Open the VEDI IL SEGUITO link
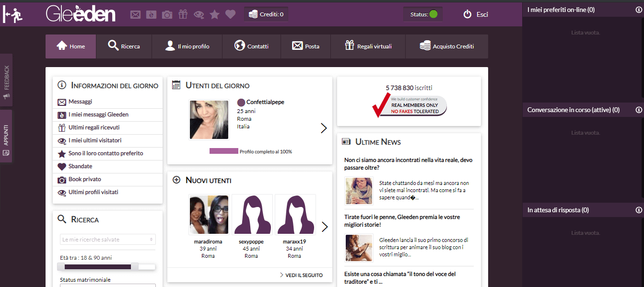The height and width of the screenshot is (287, 644). pos(301,275)
